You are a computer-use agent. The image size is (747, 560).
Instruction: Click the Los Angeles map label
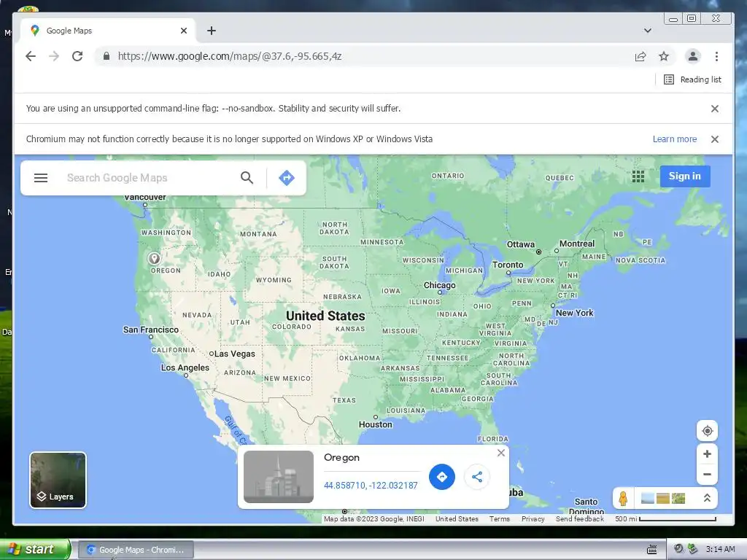pos(185,367)
